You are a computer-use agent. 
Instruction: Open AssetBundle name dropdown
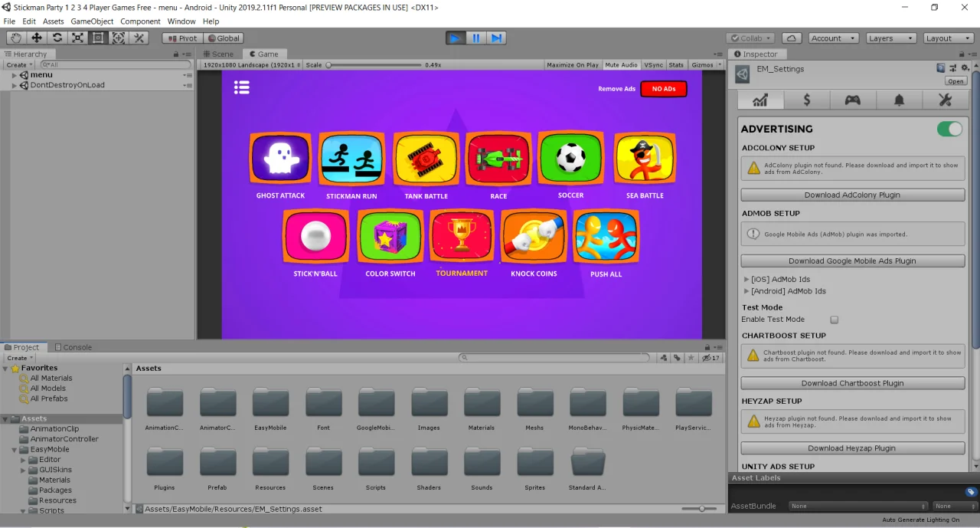click(859, 506)
